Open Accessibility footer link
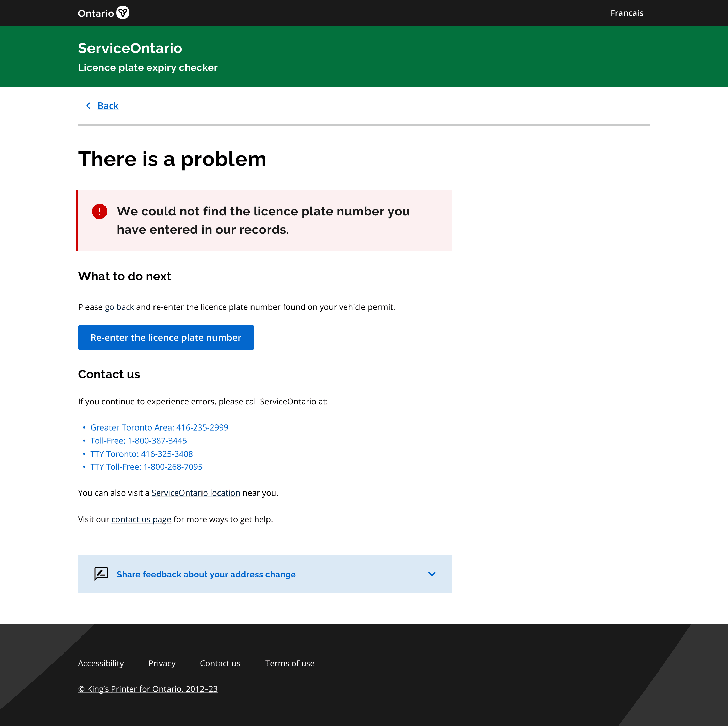The width and height of the screenshot is (728, 726). tap(101, 663)
